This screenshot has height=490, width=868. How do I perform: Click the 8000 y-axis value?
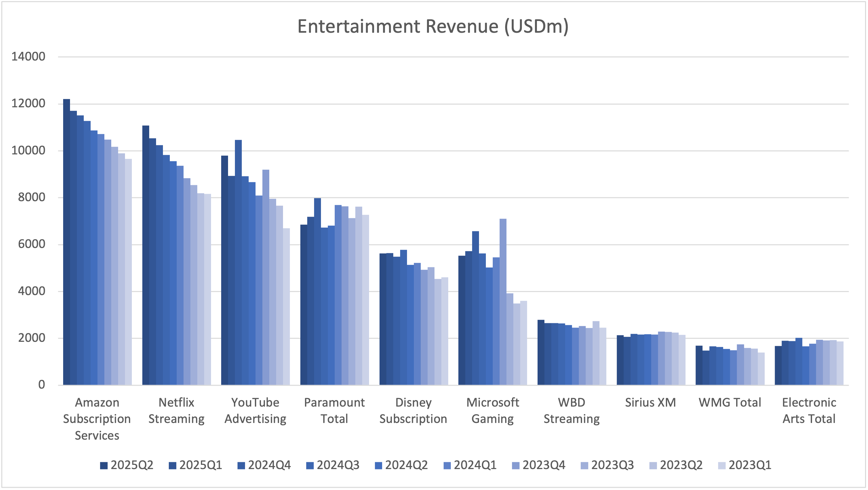32,197
